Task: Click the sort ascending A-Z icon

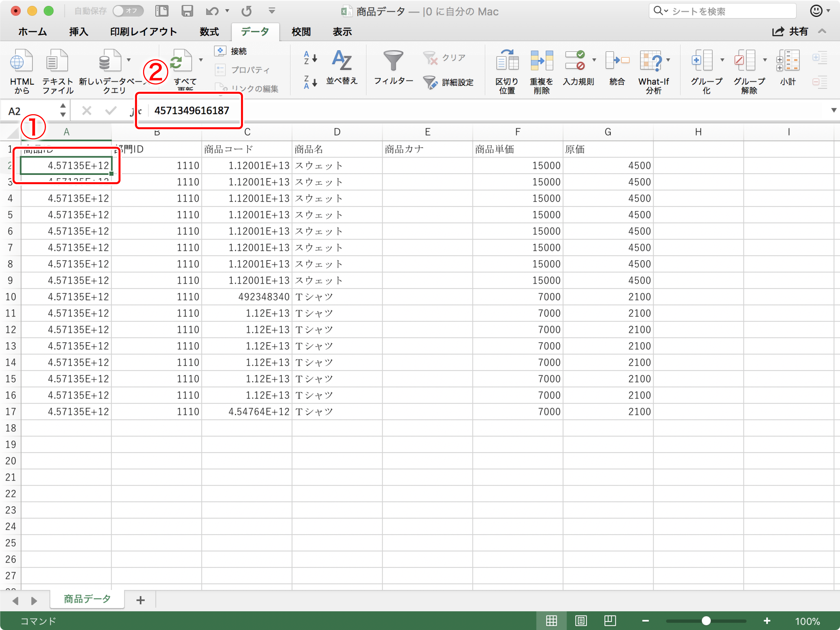Action: tap(310, 58)
